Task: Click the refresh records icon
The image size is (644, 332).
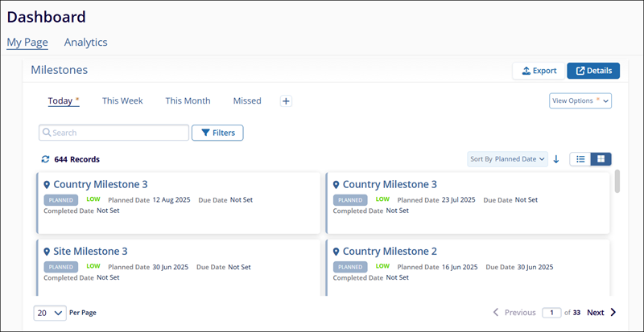Action: tap(45, 159)
